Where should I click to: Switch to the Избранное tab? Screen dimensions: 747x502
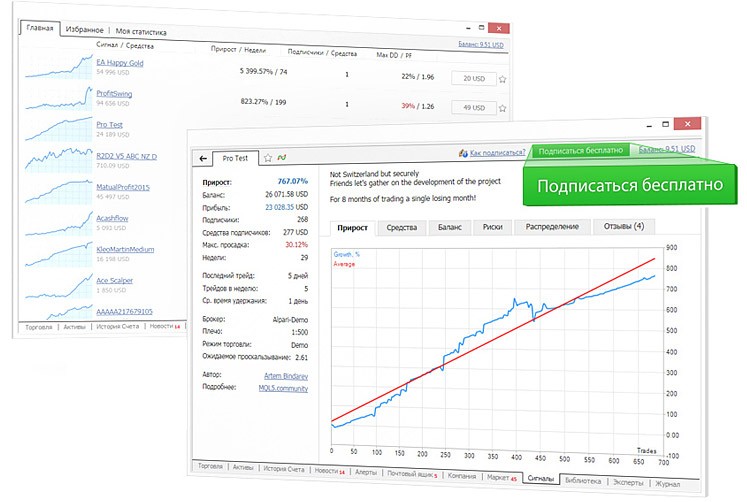coord(84,30)
